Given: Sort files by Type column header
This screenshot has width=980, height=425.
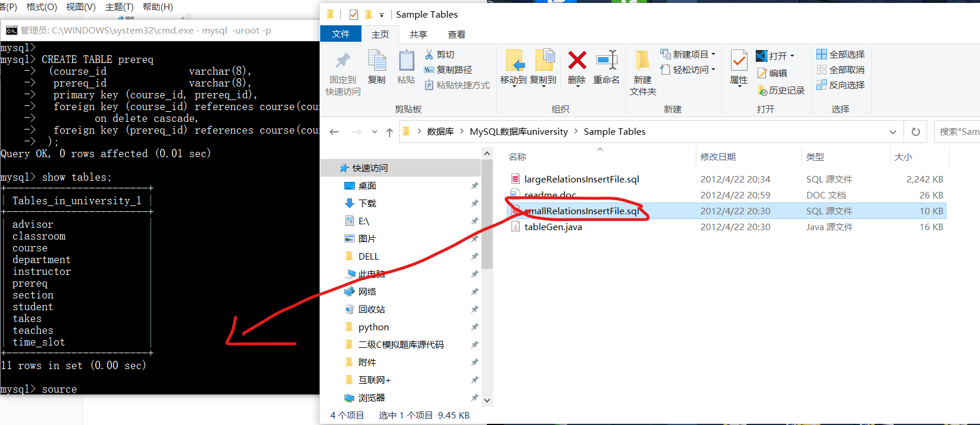Looking at the screenshot, I should (845, 157).
